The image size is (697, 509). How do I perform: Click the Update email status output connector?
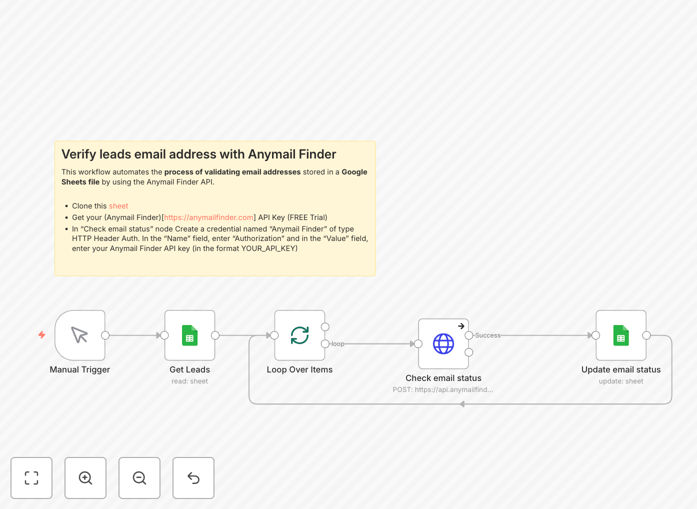pos(646,335)
